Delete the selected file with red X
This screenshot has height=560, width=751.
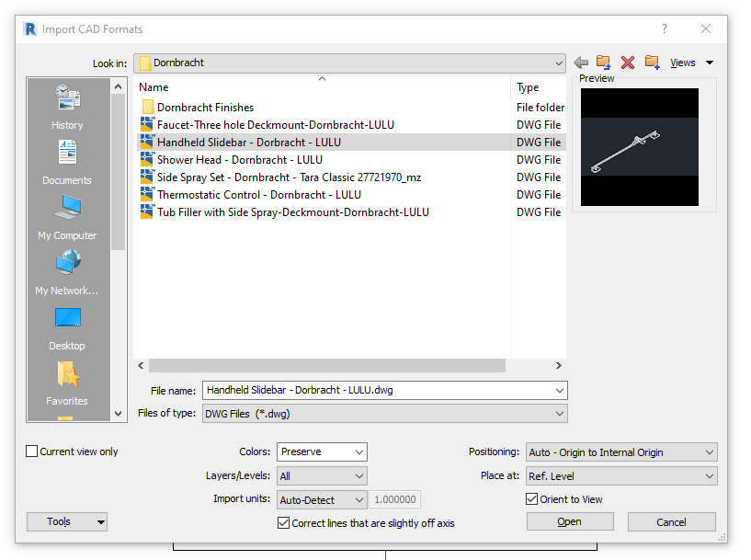click(x=628, y=63)
